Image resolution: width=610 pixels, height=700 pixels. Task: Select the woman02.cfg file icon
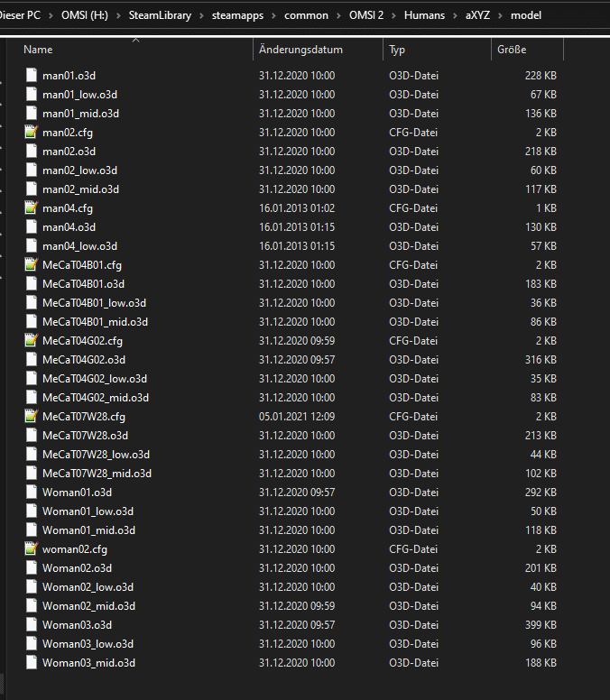coord(32,549)
